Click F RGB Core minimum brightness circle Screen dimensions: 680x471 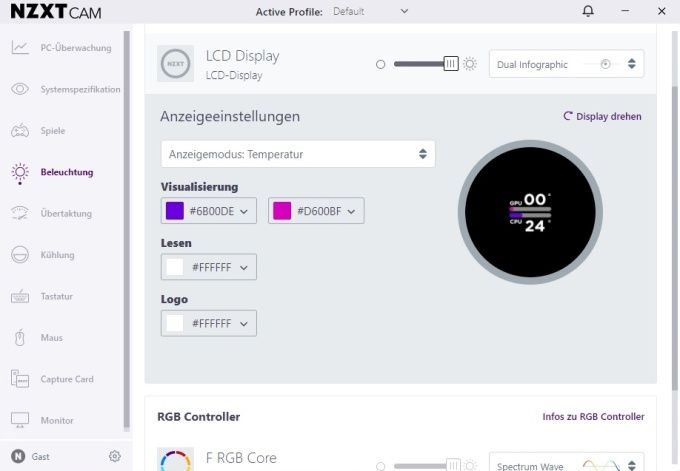click(x=380, y=466)
